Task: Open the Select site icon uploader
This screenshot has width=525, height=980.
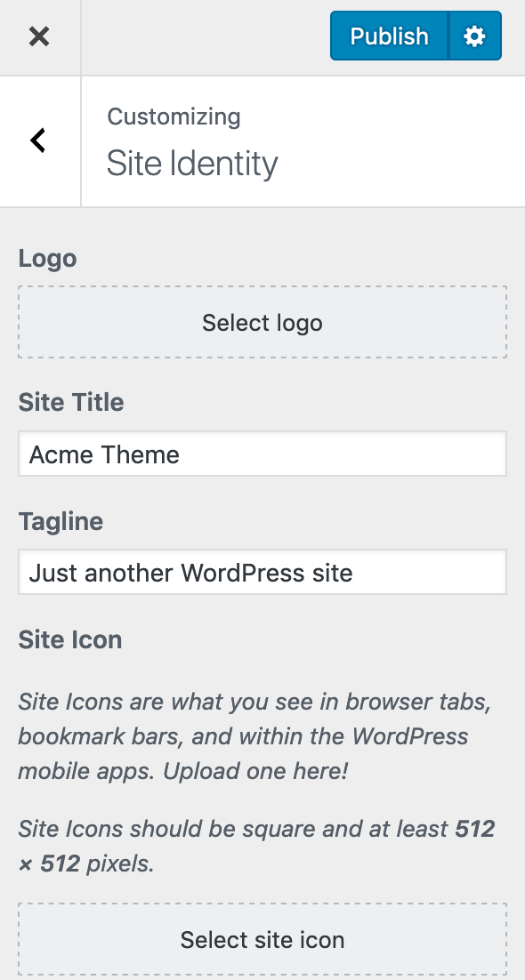Action: tap(262, 939)
